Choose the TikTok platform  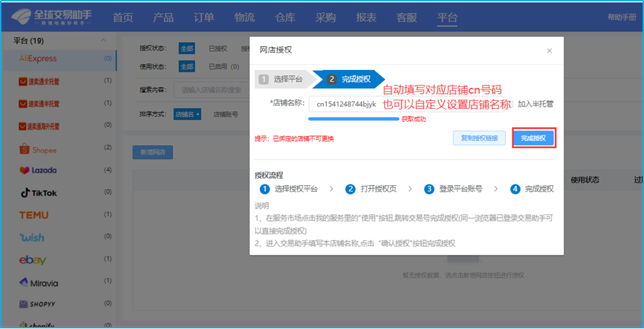click(39, 193)
